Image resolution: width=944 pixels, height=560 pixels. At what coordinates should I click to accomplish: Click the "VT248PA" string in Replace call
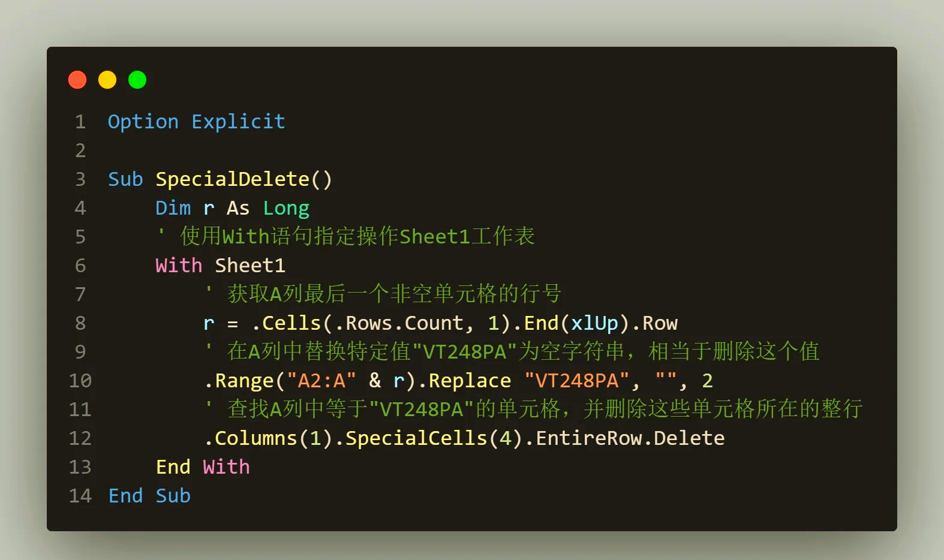coord(576,381)
